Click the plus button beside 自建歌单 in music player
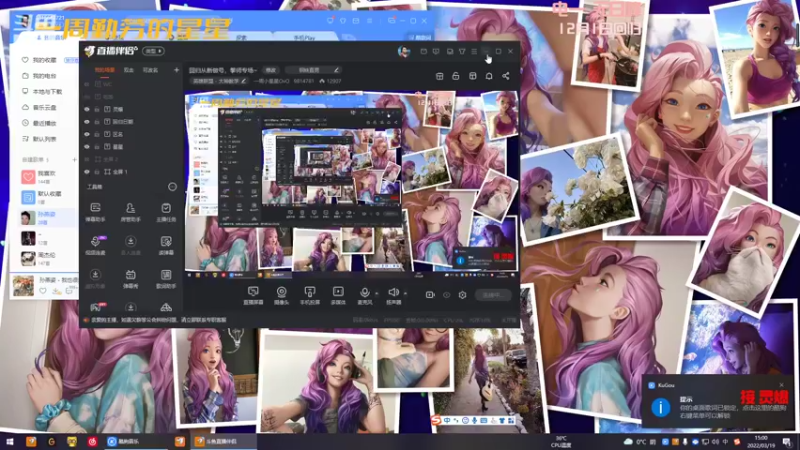This screenshot has width=800, height=450. [74, 160]
